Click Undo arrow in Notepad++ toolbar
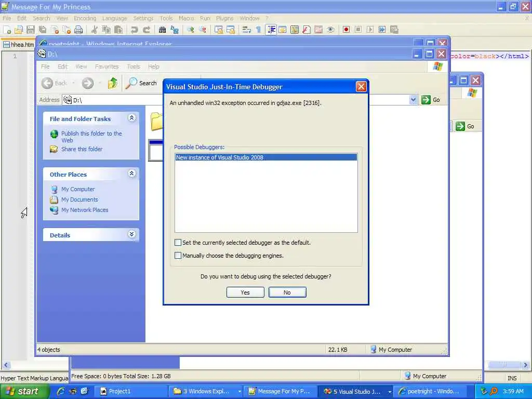Viewport: 532px width, 399px height. pos(135,30)
